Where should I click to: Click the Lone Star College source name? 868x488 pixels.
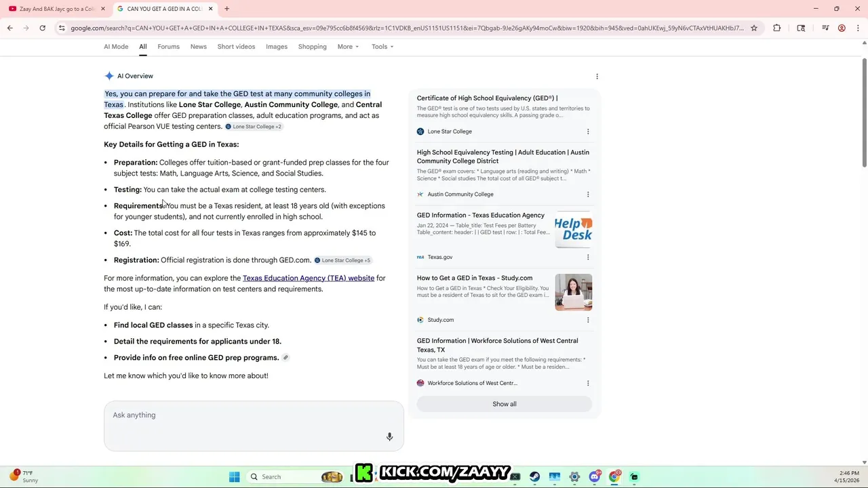coord(450,131)
